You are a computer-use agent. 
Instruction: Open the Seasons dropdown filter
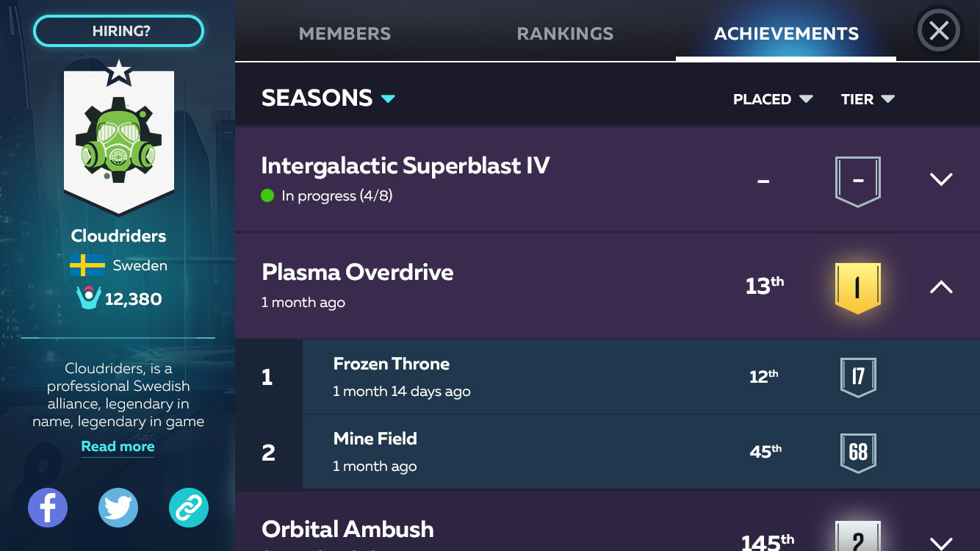coord(328,98)
